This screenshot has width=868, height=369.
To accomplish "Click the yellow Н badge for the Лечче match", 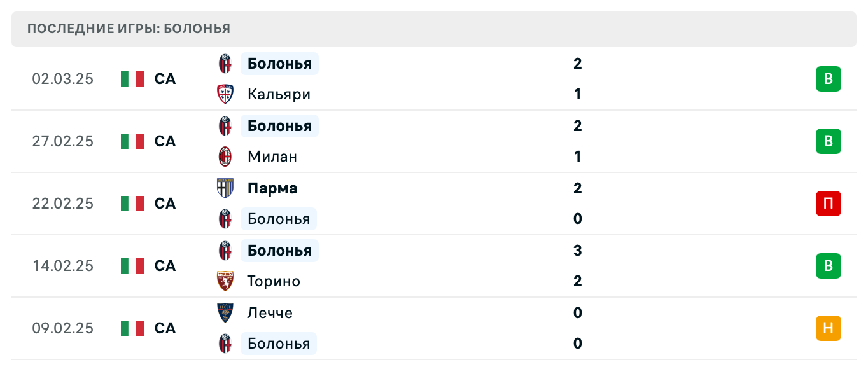I will [828, 328].
